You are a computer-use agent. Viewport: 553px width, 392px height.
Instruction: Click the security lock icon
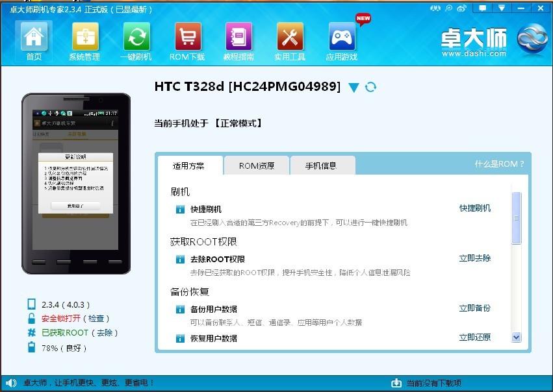pos(31,319)
